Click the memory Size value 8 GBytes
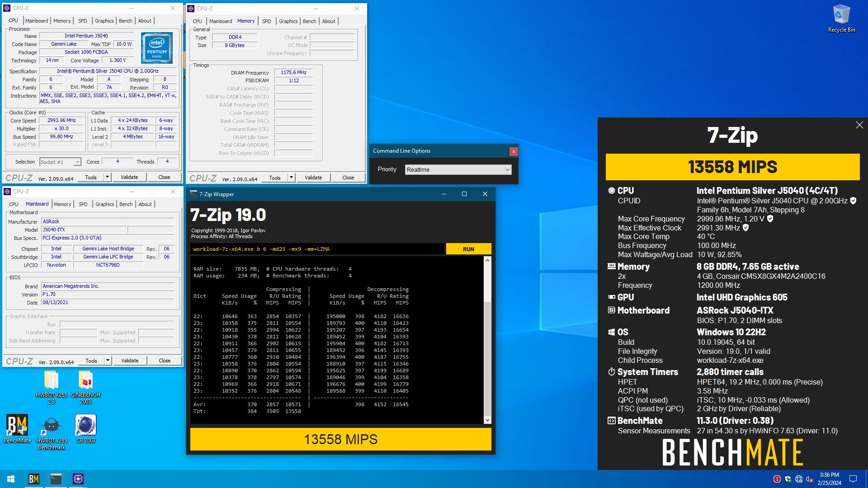 click(235, 45)
